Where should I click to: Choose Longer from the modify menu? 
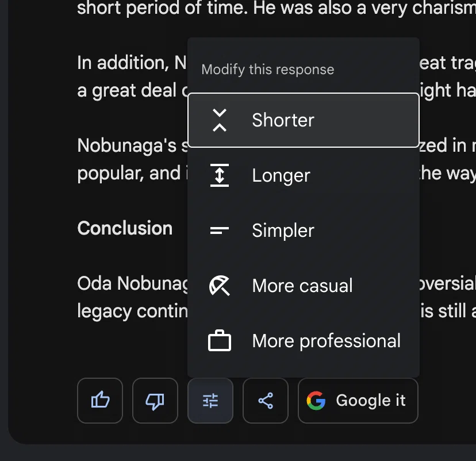(x=304, y=175)
